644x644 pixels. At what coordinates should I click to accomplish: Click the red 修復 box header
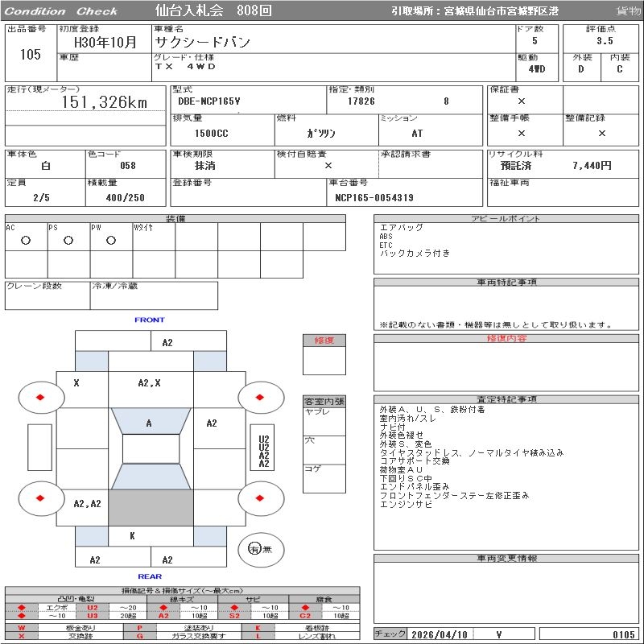pos(324,341)
